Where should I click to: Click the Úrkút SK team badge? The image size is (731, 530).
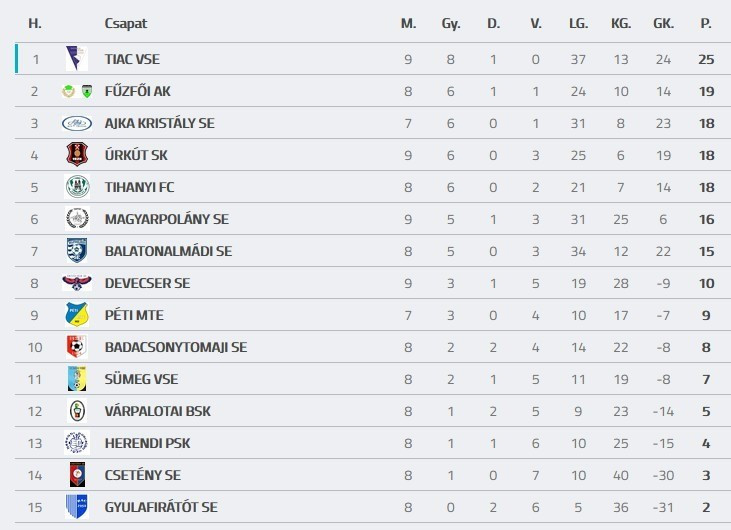click(x=76, y=155)
